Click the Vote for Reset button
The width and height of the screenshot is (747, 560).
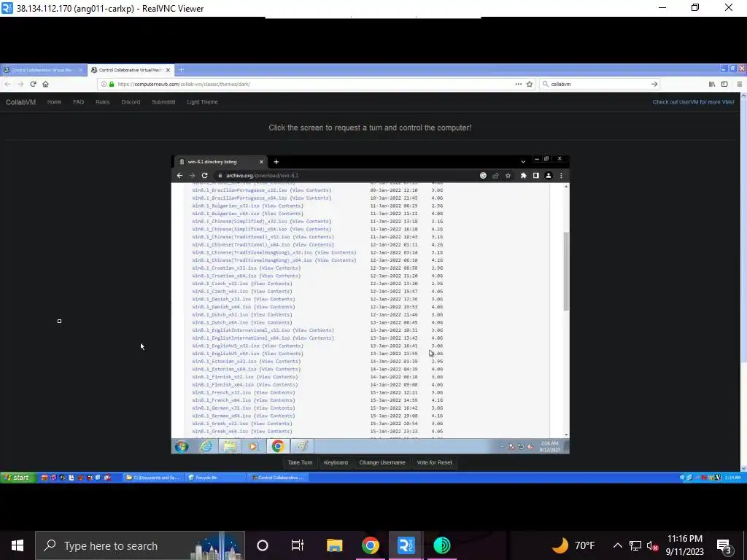point(435,462)
